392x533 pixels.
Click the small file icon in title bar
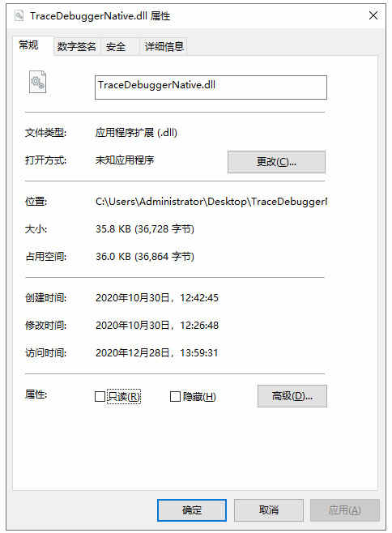(19, 16)
